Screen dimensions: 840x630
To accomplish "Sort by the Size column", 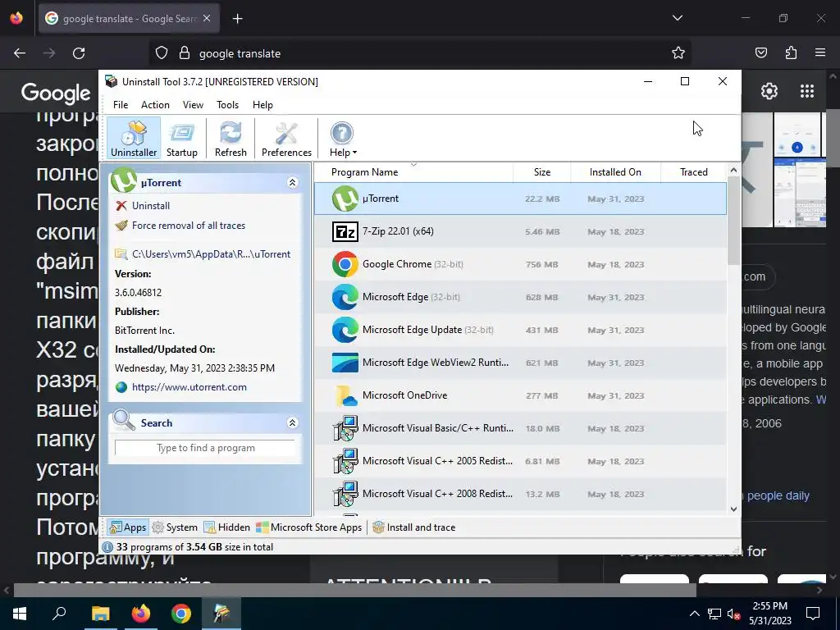I will 541,172.
